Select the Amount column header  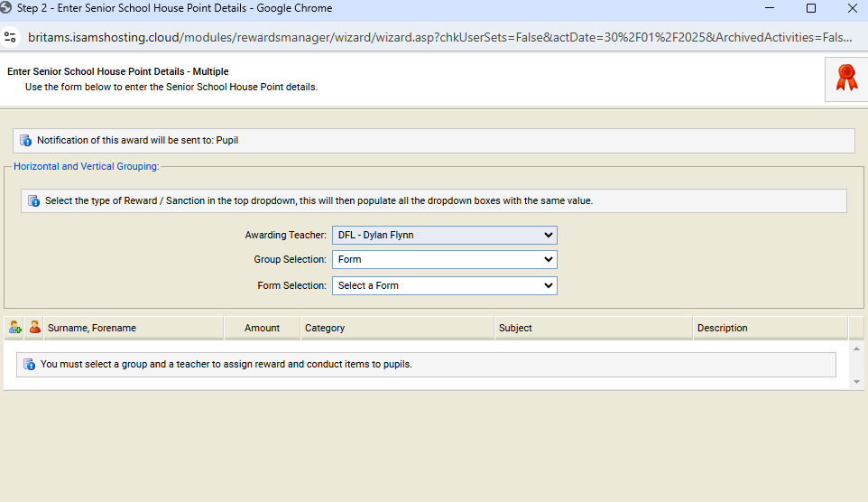pos(262,328)
